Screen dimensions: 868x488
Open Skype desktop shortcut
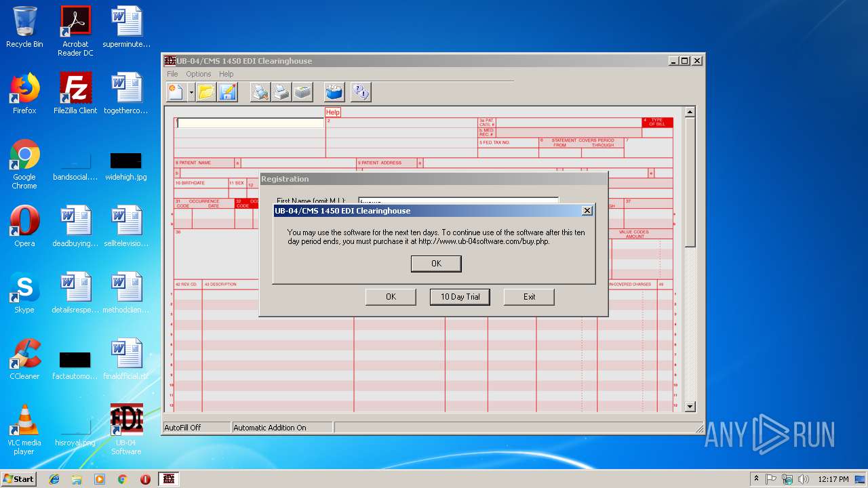coord(24,293)
